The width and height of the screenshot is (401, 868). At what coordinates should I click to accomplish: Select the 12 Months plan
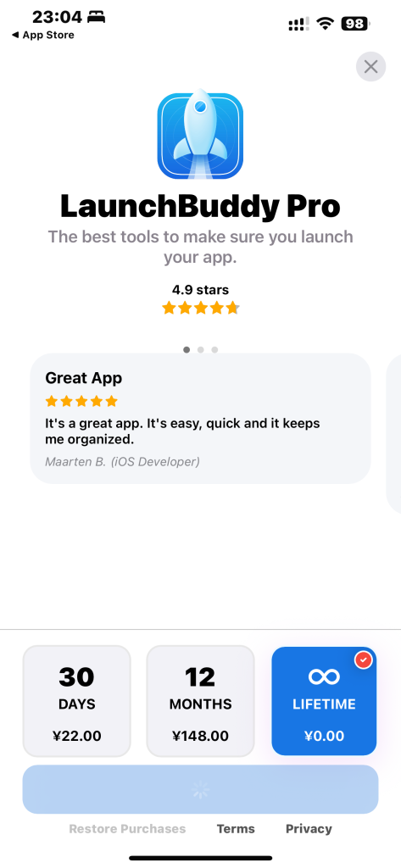[x=200, y=701]
